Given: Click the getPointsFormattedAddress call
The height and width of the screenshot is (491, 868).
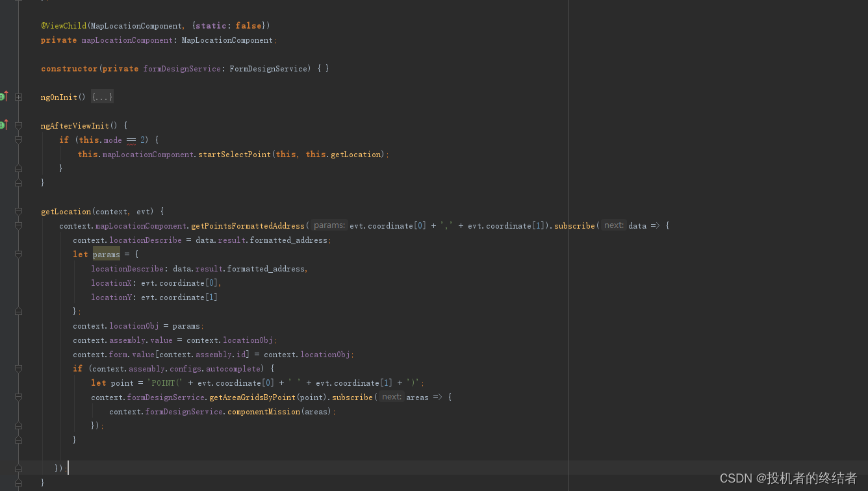Looking at the screenshot, I should 248,225.
